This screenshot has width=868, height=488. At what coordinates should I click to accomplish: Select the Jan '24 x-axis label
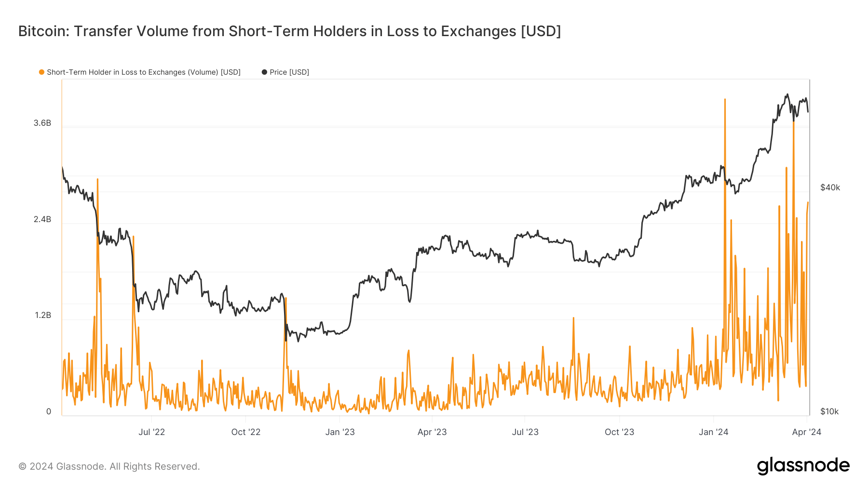coord(714,432)
